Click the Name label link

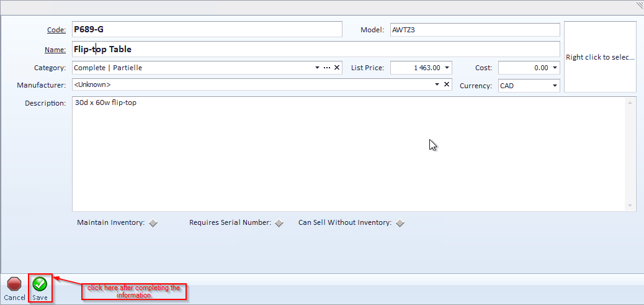pyautogui.click(x=55, y=50)
